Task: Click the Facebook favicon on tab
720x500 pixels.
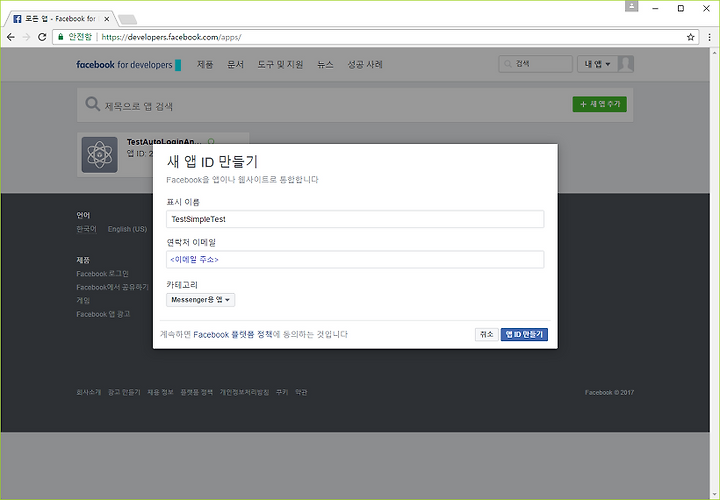Action: click(17, 19)
